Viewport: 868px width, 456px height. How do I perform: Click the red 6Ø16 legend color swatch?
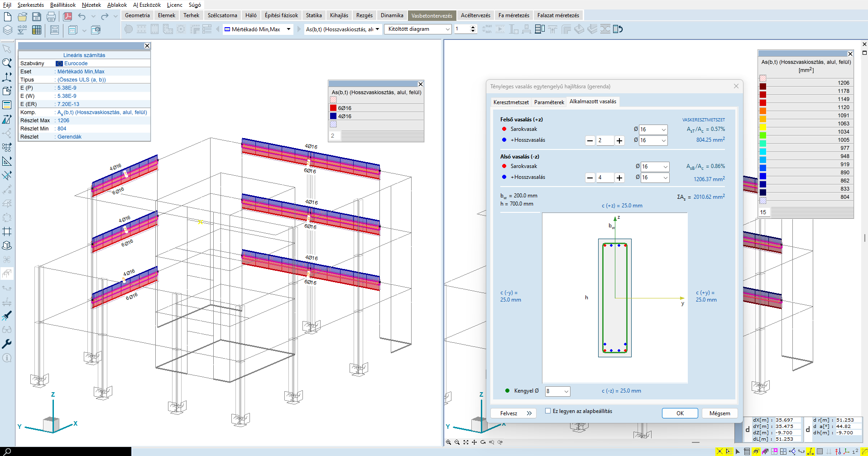[x=333, y=108]
